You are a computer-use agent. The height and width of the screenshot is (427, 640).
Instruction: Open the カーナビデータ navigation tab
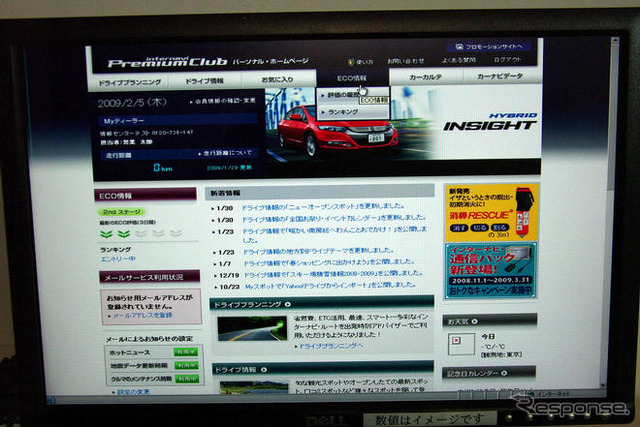click(500, 76)
